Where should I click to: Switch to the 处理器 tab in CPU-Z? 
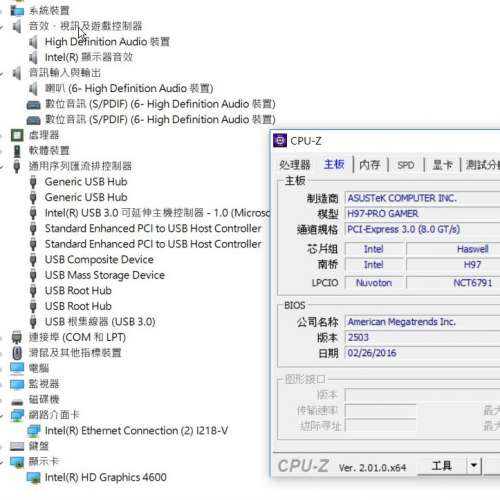click(x=295, y=165)
